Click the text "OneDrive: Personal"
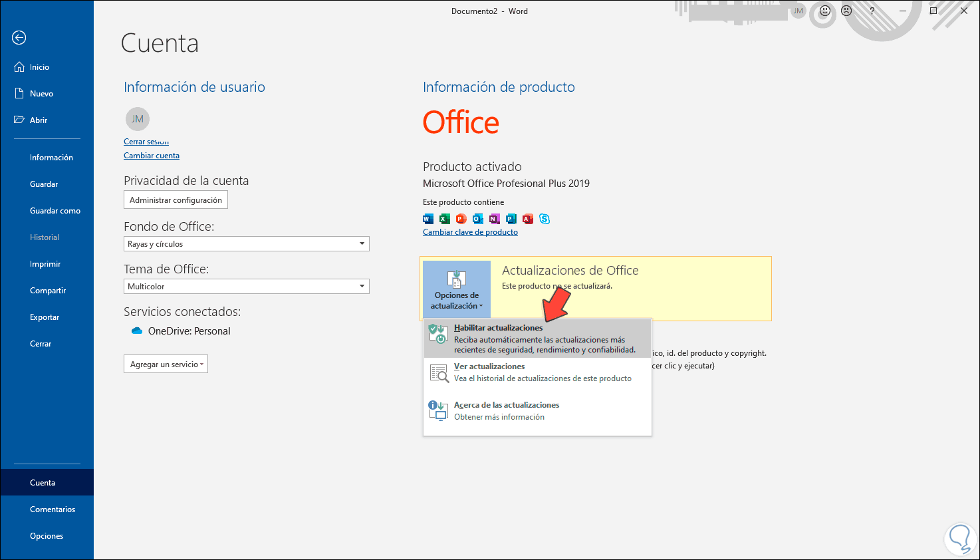The width and height of the screenshot is (980, 560). (x=189, y=331)
